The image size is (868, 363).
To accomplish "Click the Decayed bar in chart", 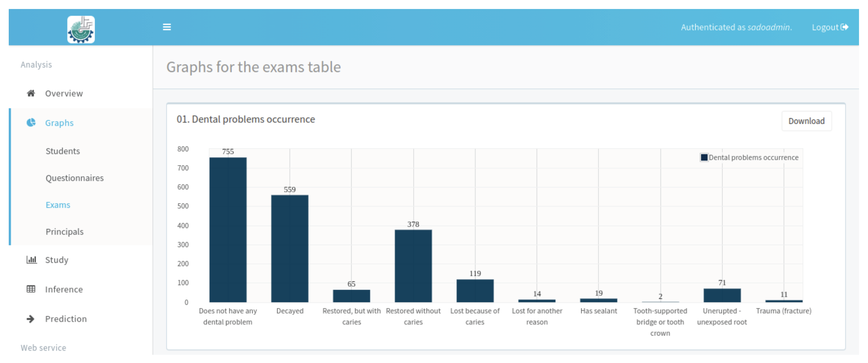I will (x=289, y=249).
